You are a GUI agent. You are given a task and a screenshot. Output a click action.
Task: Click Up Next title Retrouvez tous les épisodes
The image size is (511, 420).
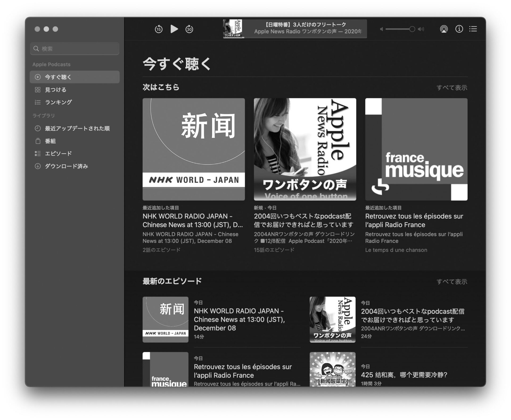414,220
